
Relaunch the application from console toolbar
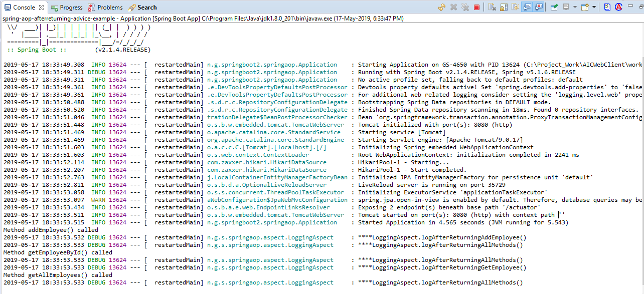pos(442,7)
